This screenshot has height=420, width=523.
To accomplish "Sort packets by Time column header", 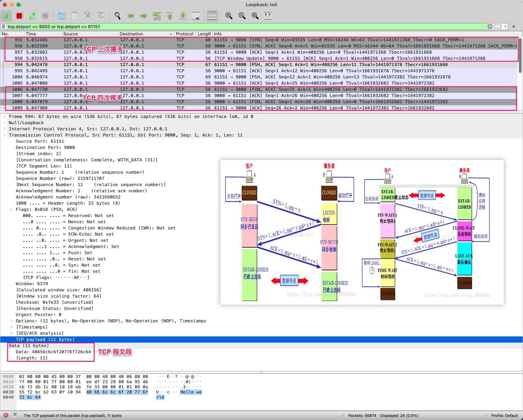I will (43, 34).
